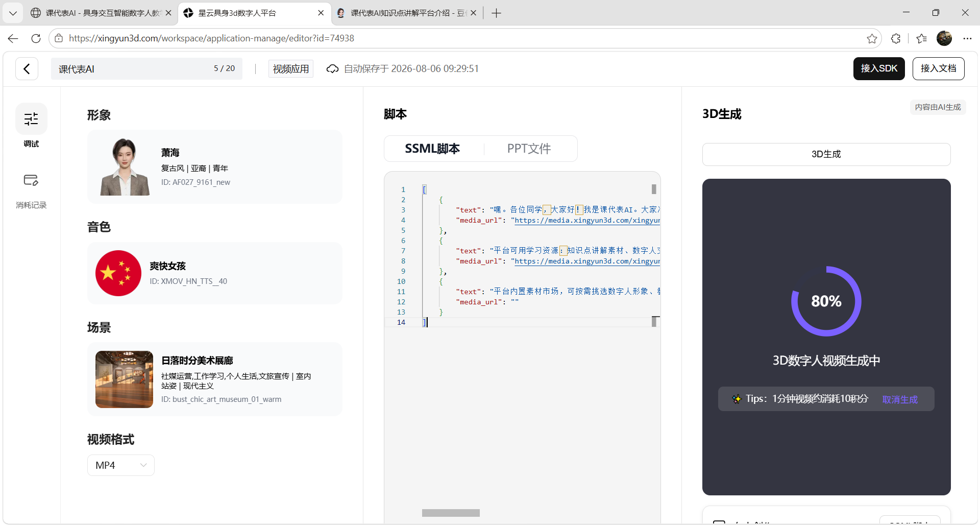Minimize the browser window
This screenshot has width=980, height=526.
[906, 13]
